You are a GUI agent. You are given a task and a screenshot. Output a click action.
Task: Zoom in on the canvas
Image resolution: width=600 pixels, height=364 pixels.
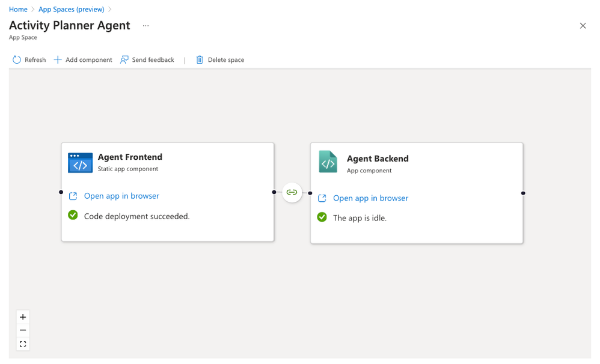pyautogui.click(x=23, y=317)
